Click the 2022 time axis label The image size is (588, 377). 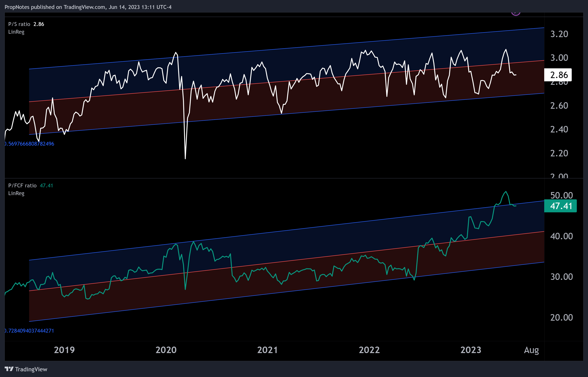[x=369, y=350]
